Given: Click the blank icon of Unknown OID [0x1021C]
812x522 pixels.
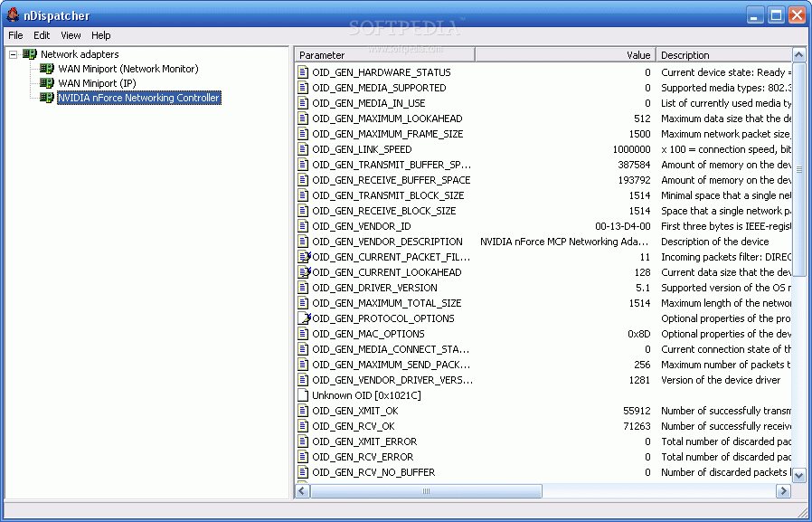Looking at the screenshot, I should coord(304,395).
